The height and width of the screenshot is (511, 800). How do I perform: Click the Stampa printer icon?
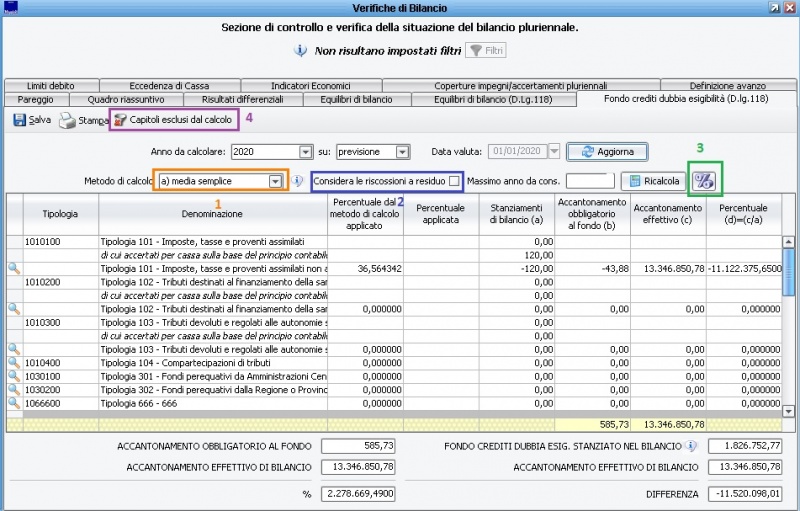coord(67,121)
